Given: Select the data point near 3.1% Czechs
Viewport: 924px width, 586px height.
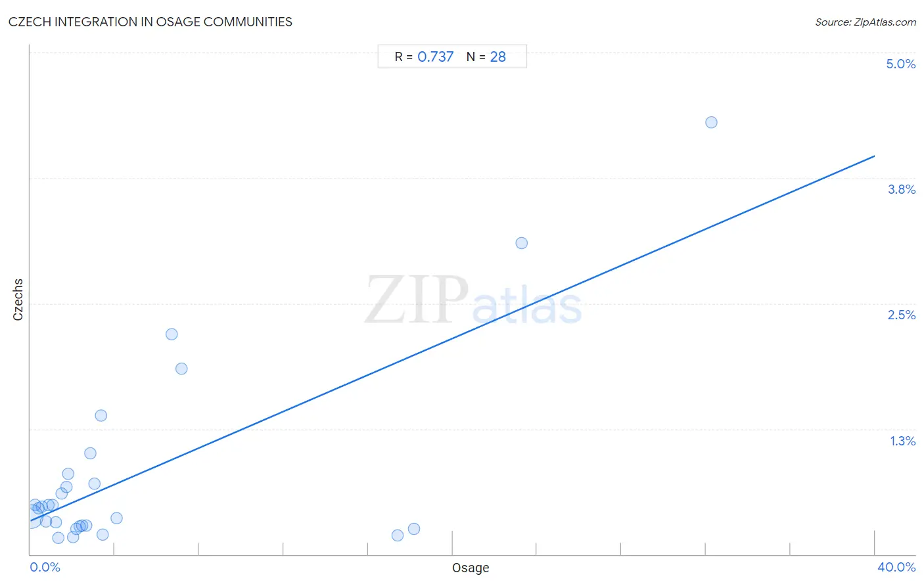Looking at the screenshot, I should [x=522, y=243].
